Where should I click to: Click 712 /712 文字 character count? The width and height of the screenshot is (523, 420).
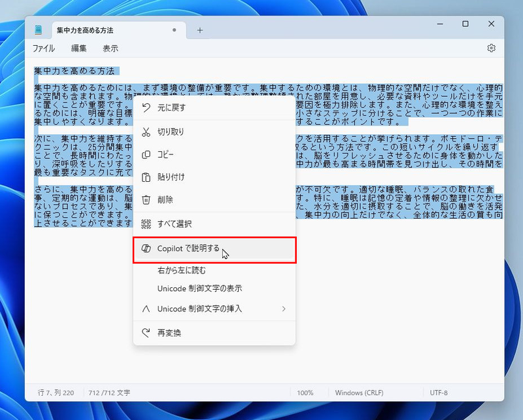pos(109,393)
